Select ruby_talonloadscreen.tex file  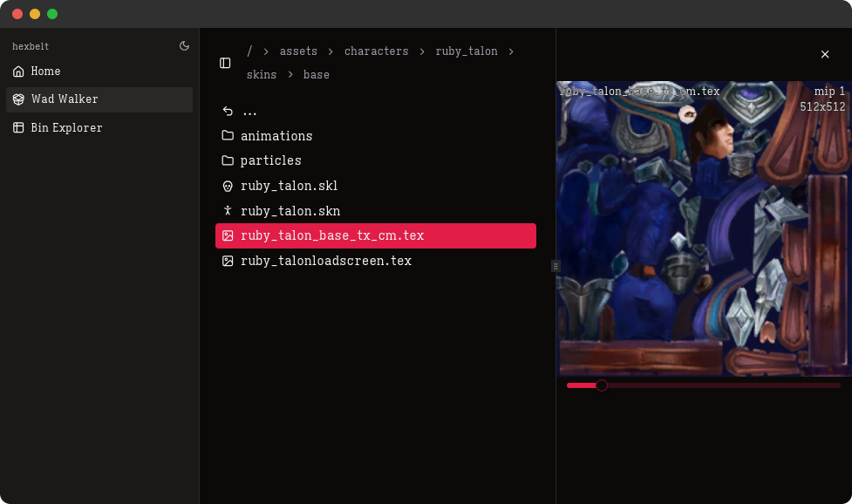pyautogui.click(x=376, y=261)
